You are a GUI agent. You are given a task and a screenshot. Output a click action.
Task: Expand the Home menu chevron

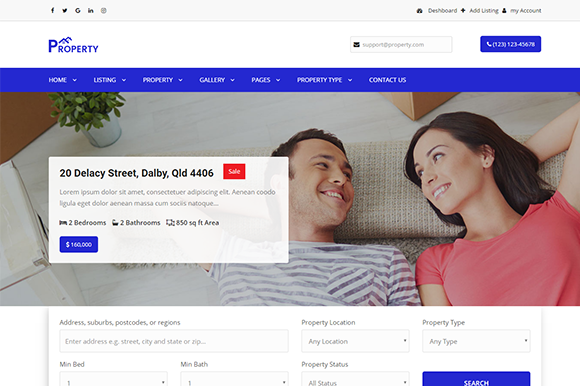click(x=74, y=80)
